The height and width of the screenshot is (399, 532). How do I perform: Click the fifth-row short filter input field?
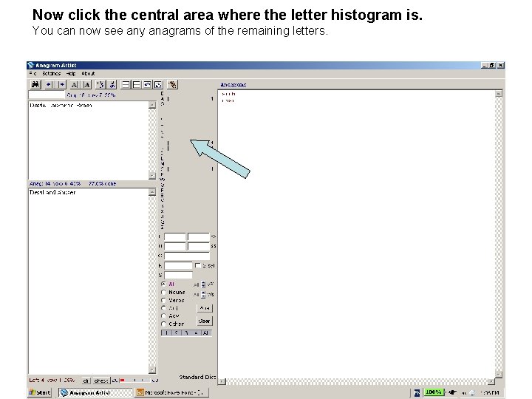coord(179,275)
